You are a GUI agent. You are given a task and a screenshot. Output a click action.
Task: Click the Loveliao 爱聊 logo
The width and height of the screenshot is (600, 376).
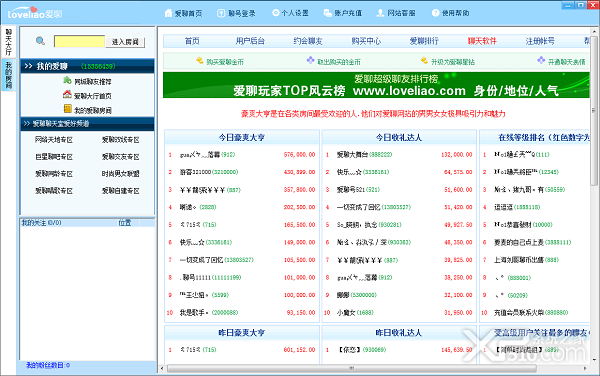(x=34, y=14)
